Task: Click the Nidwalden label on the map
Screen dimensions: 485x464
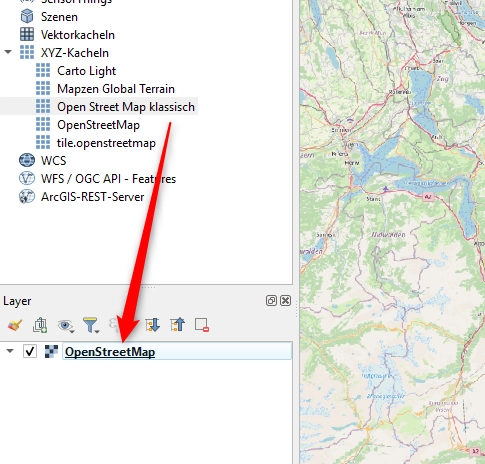Action: (388, 234)
